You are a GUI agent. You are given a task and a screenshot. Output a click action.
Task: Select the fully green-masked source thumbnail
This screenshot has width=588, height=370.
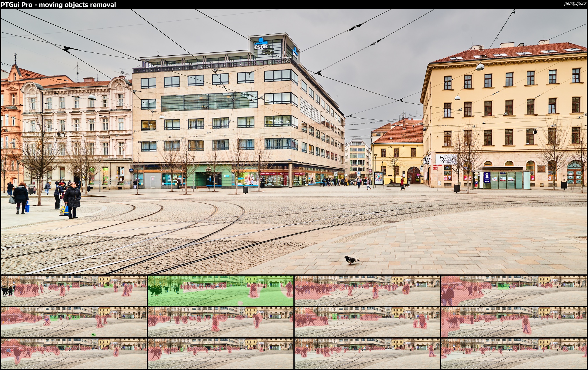221,291
